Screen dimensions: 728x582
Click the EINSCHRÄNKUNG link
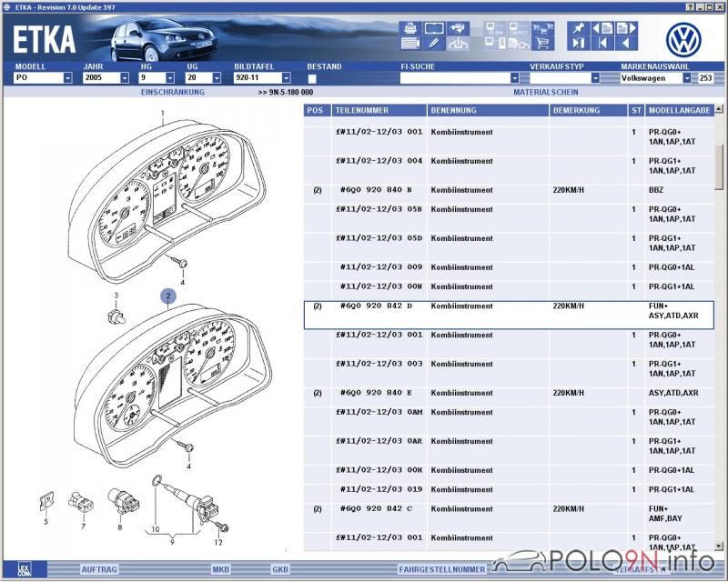coord(173,92)
